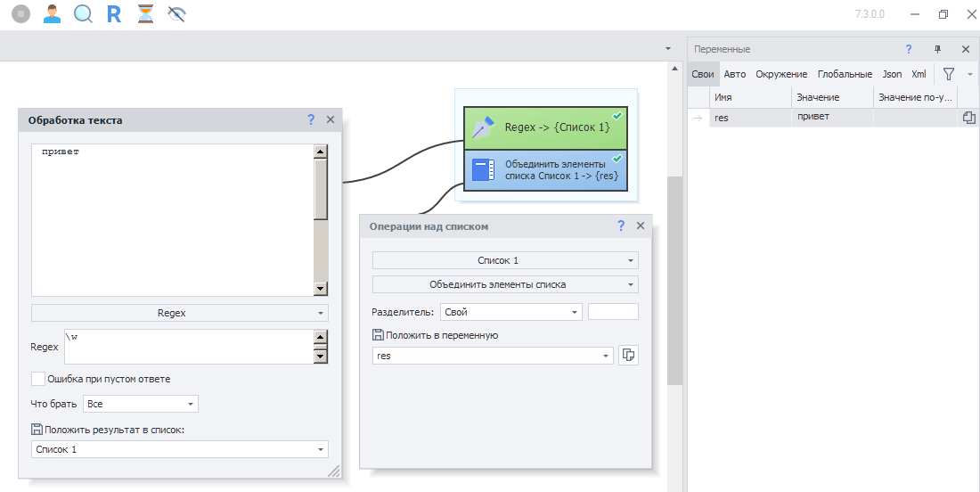Click the blue R toolbar icon
Screen dimensions: 980x492
coord(114,14)
